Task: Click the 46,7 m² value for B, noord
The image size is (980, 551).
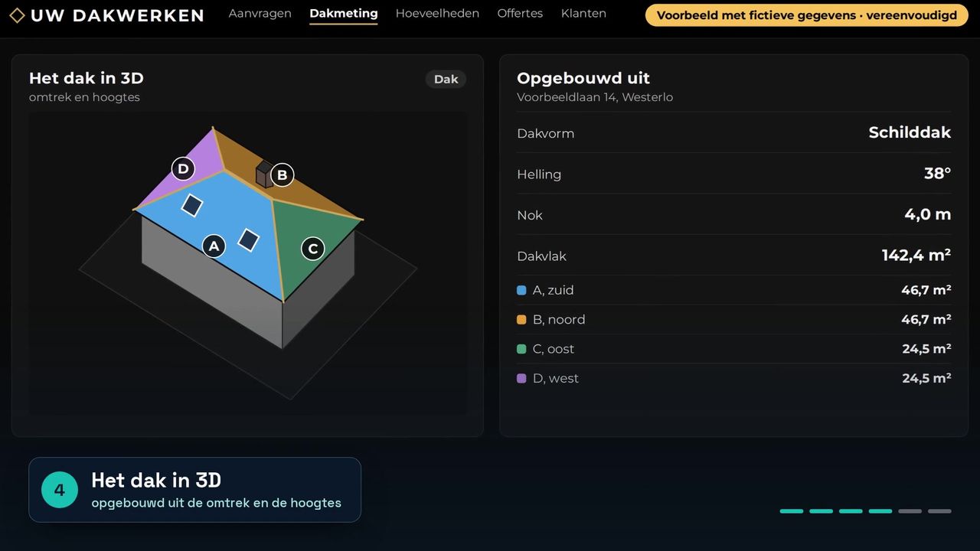Action: point(926,319)
